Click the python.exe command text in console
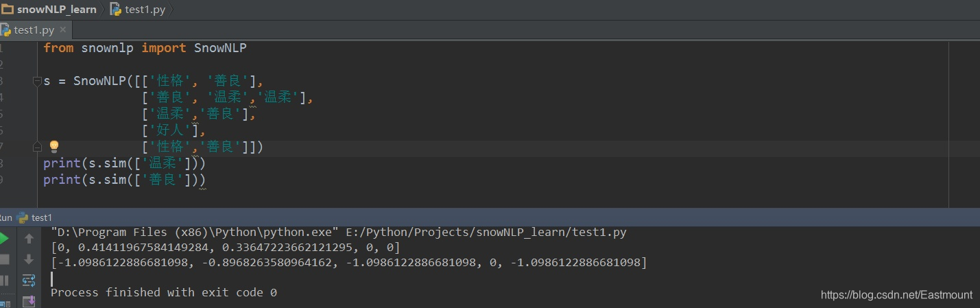Screen dimensions: 980x308 click(196, 233)
